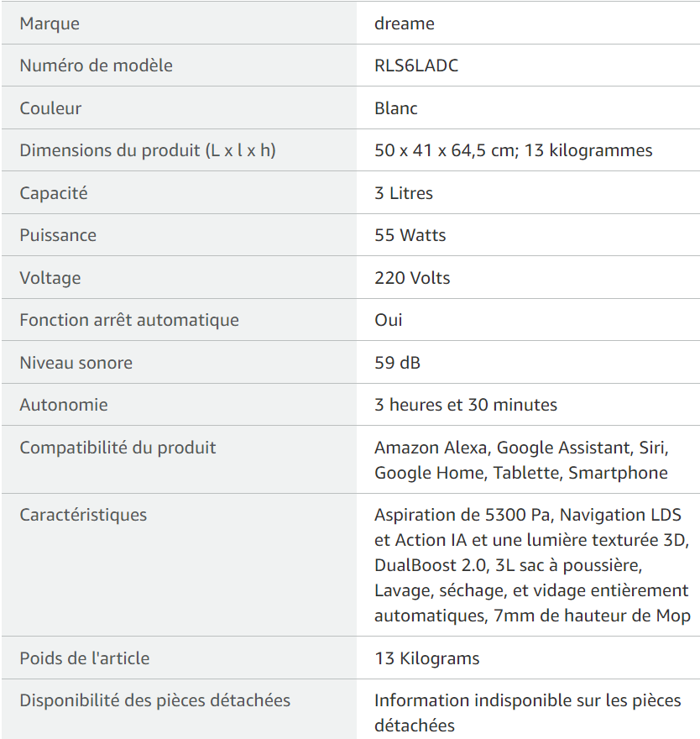Click the product dimensions value
Screen dimensions: 700x739
(514, 150)
